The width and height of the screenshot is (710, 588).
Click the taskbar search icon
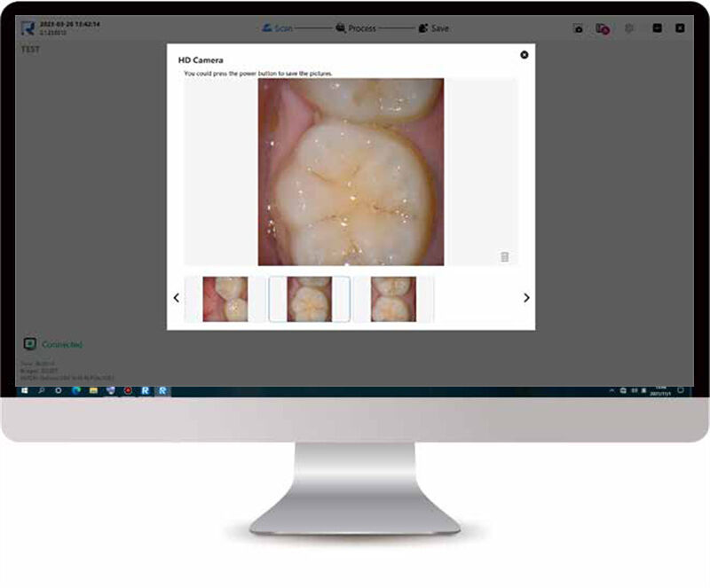[x=43, y=390]
